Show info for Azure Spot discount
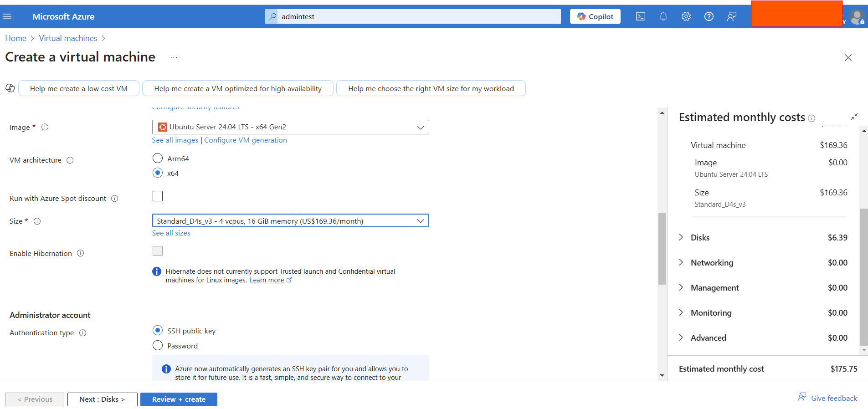This screenshot has height=409, width=868. click(115, 198)
